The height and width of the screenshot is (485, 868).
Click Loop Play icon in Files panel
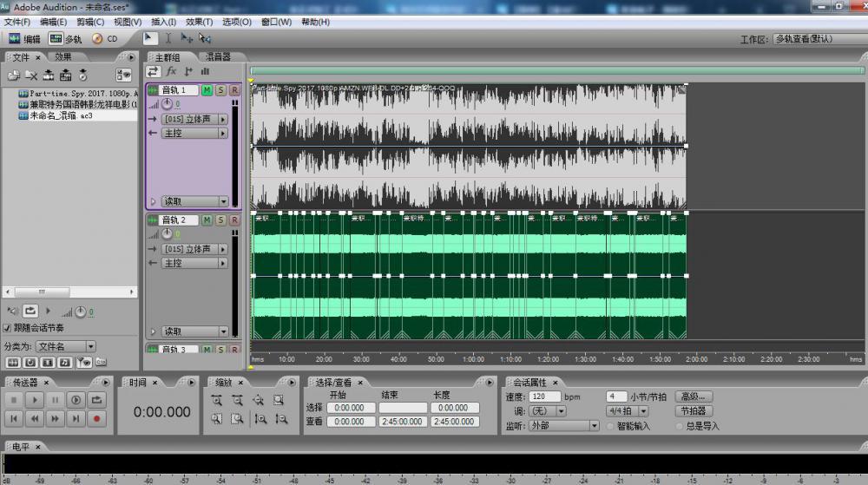[x=30, y=311]
